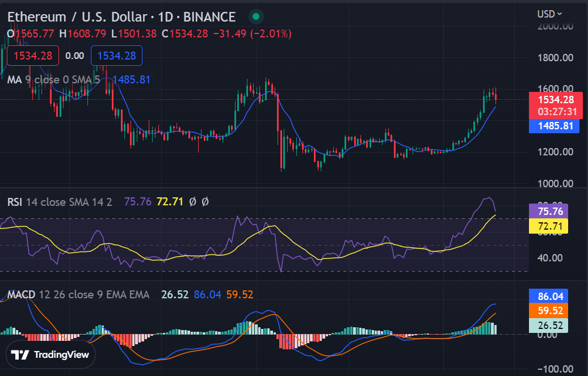This screenshot has height=376, width=588.
Task: Click the open price O1565.77 value
Action: pyautogui.click(x=31, y=33)
